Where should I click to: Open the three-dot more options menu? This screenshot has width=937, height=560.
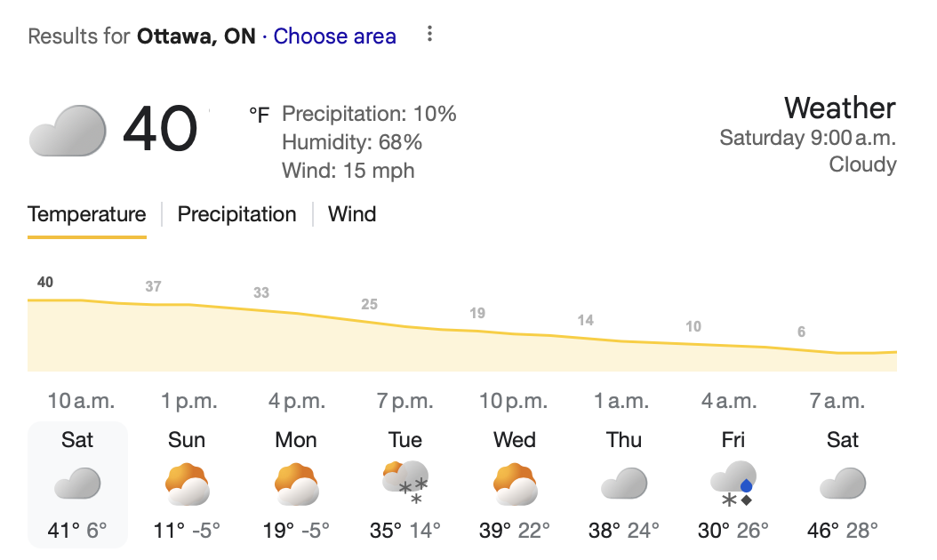tap(429, 35)
